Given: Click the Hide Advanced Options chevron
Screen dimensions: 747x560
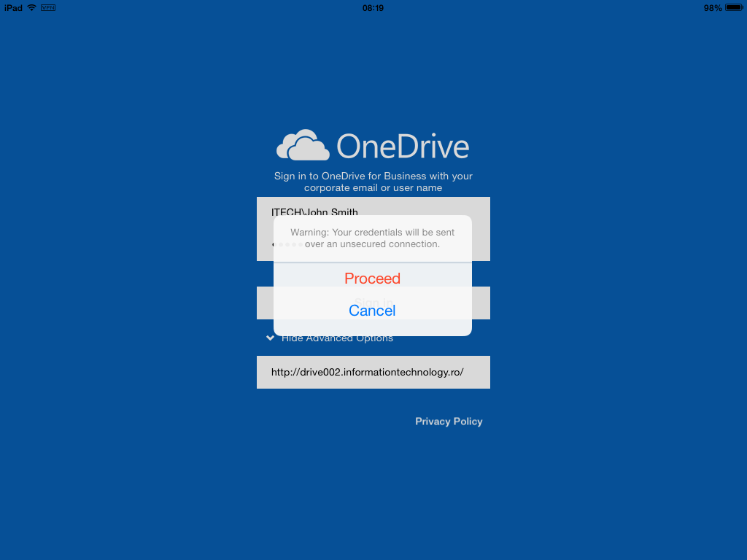Looking at the screenshot, I should 270,338.
